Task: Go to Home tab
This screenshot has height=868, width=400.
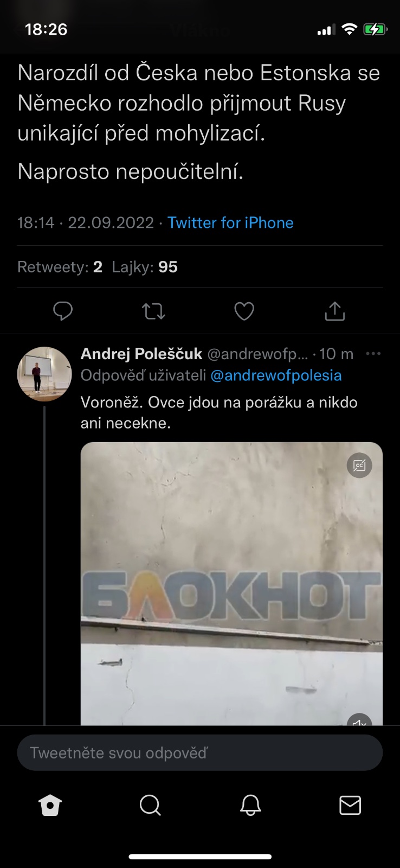Action: [50, 806]
